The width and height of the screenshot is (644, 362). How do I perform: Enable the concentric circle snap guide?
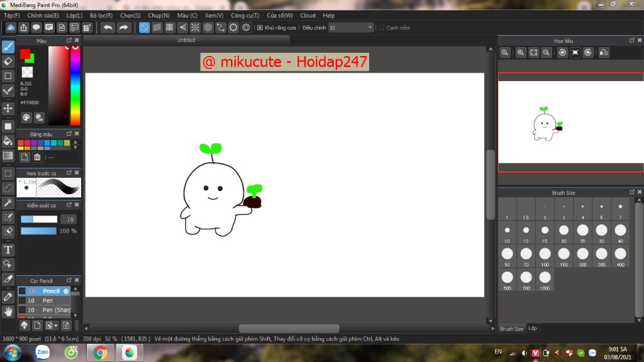208,28
